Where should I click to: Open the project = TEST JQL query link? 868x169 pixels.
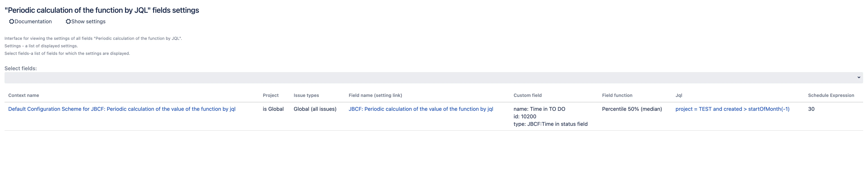732,109
